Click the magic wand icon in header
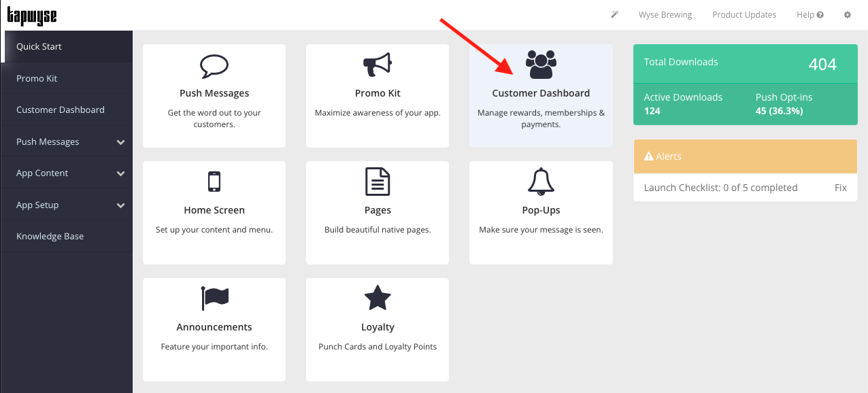Screen dimensions: 868x393 615,15
